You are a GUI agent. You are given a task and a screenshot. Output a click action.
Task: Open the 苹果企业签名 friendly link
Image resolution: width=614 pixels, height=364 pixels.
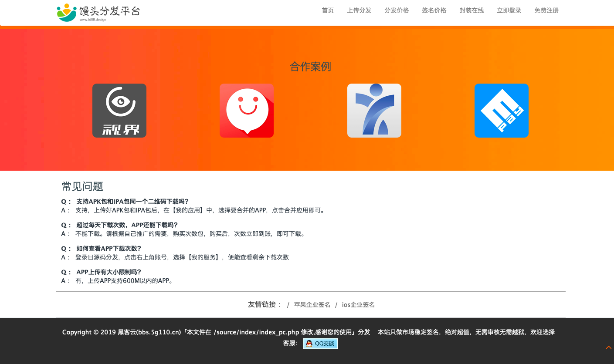pos(312,305)
